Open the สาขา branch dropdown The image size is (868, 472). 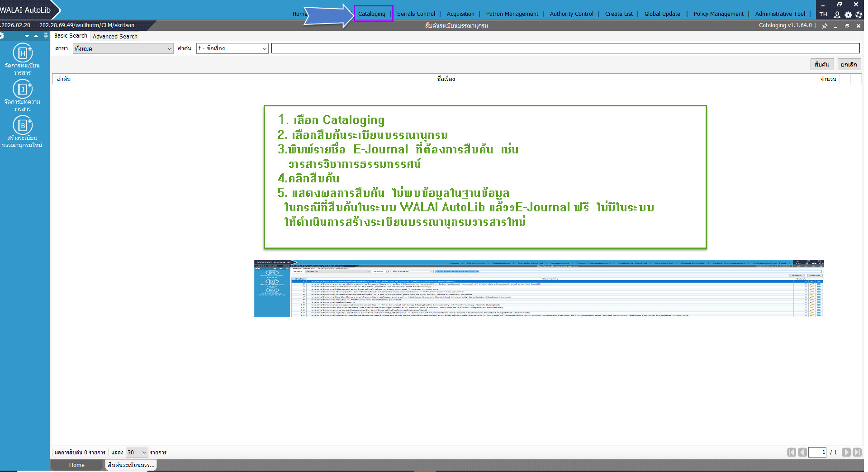pos(123,48)
